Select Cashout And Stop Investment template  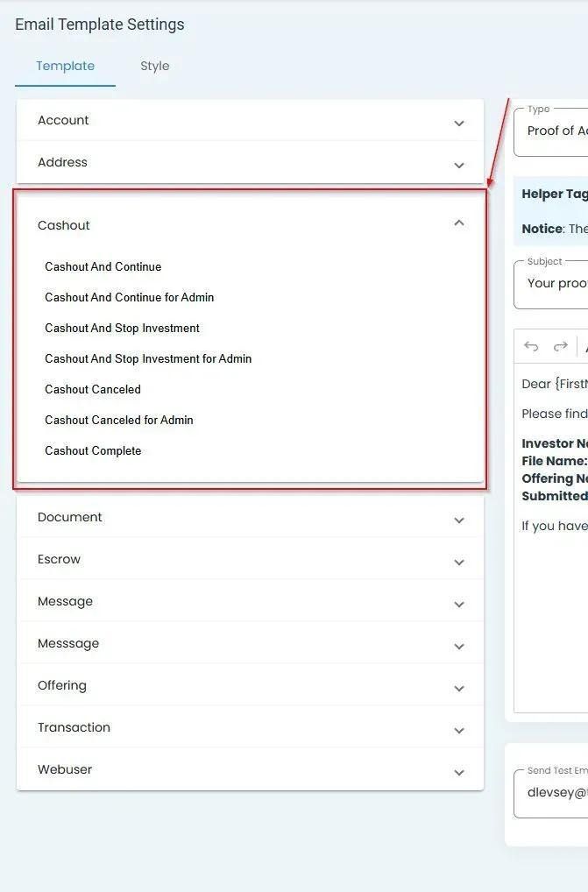(x=123, y=329)
